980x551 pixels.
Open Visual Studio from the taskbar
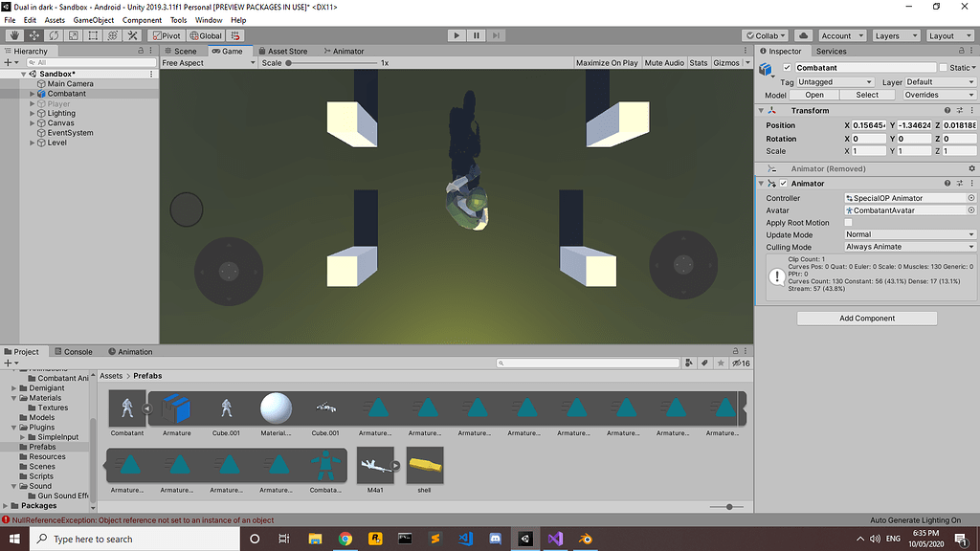[555, 540]
